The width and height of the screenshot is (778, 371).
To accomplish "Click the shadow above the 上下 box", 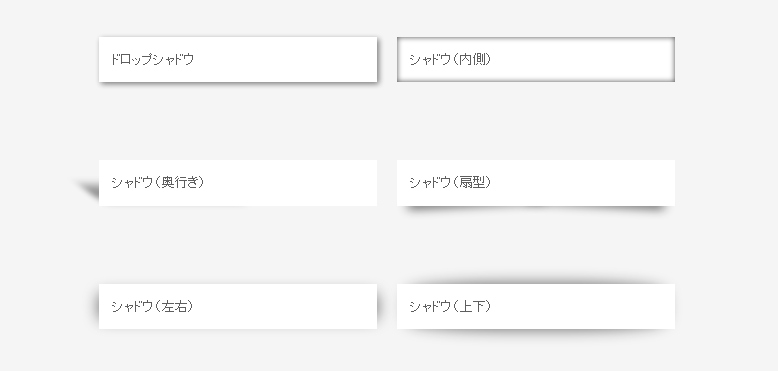I will click(536, 280).
